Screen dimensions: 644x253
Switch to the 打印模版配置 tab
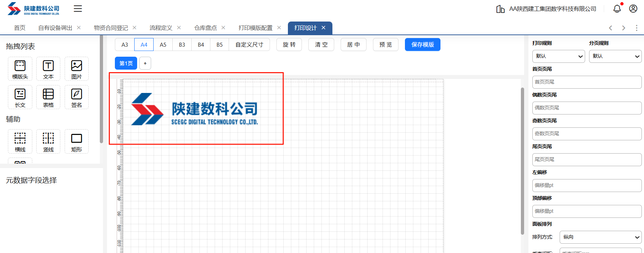coord(255,28)
